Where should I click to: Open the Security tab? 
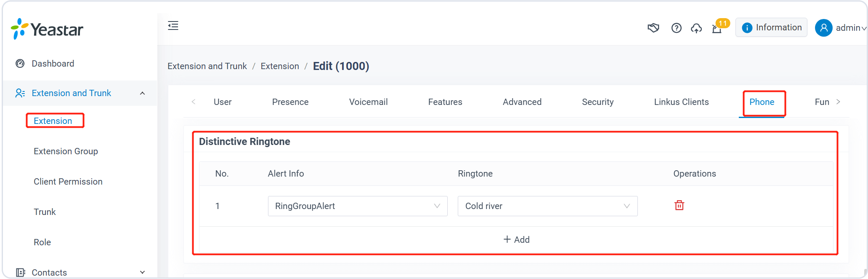pos(598,102)
